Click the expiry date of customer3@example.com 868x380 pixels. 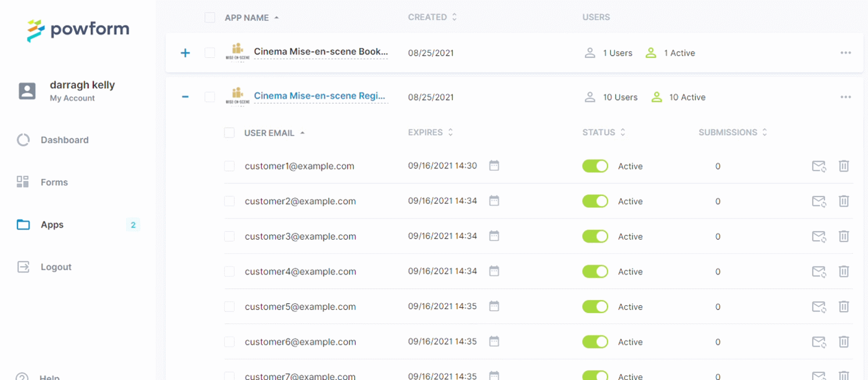tap(442, 236)
